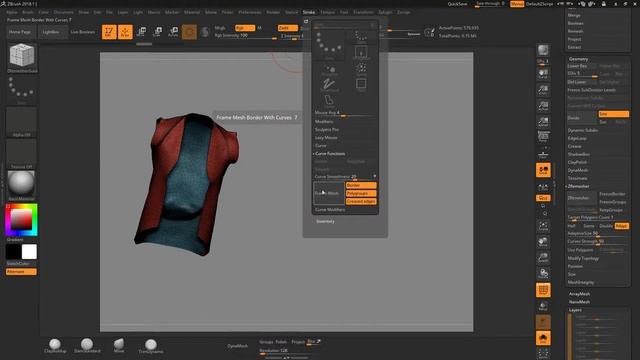Viewport: 640px width, 360px height.
Task: Select the white secondary color swatch
Action: pyautogui.click(x=29, y=252)
